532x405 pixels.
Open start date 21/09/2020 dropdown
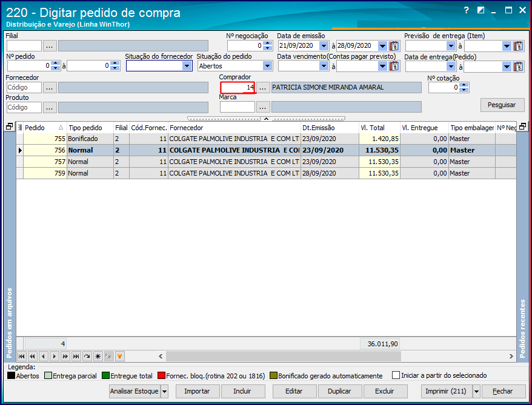324,46
